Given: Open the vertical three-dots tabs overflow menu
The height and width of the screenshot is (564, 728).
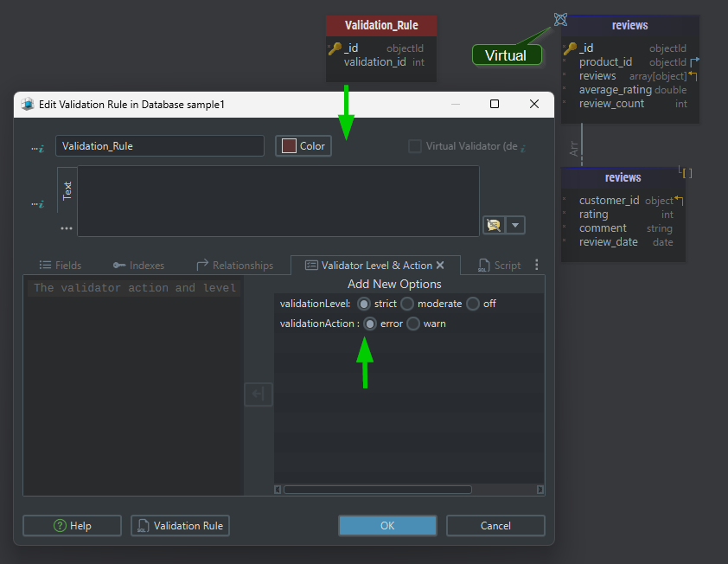Looking at the screenshot, I should click(537, 265).
